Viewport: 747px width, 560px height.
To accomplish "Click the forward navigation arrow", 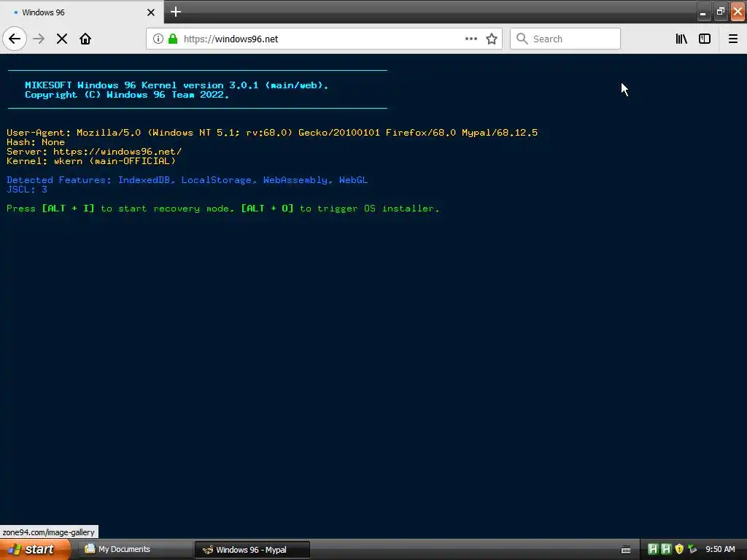I will pos(39,39).
